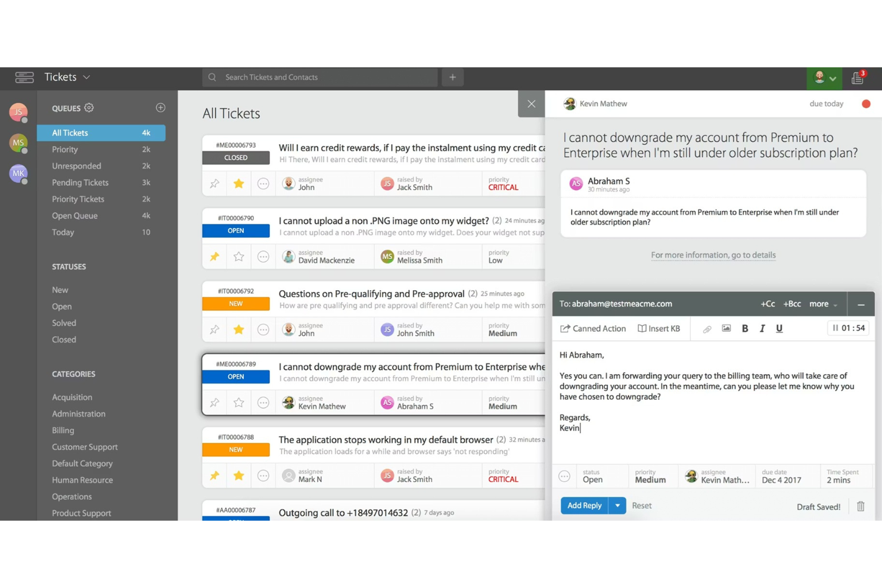Click the red due-today status indicator
Screen dimensions: 882x588
[x=865, y=103]
